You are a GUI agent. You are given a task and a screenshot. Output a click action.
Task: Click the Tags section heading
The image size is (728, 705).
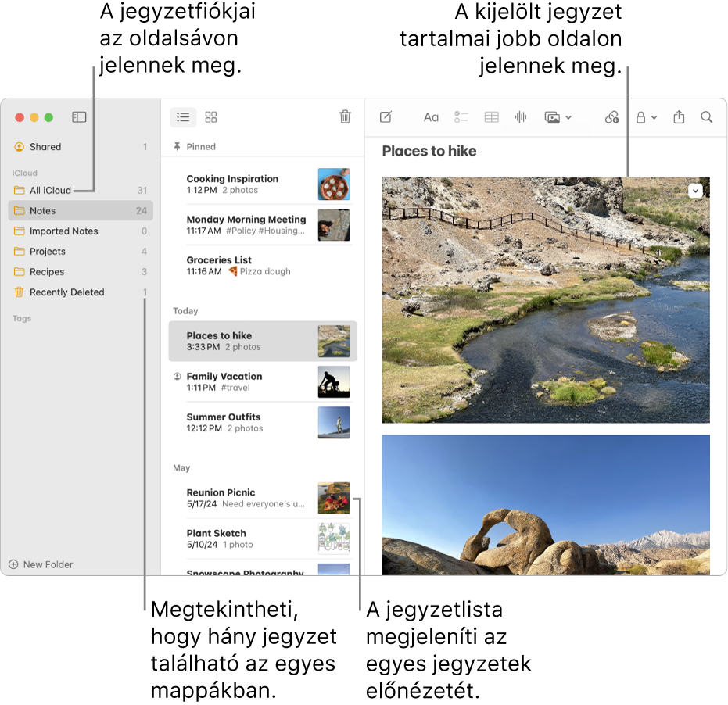click(x=22, y=318)
